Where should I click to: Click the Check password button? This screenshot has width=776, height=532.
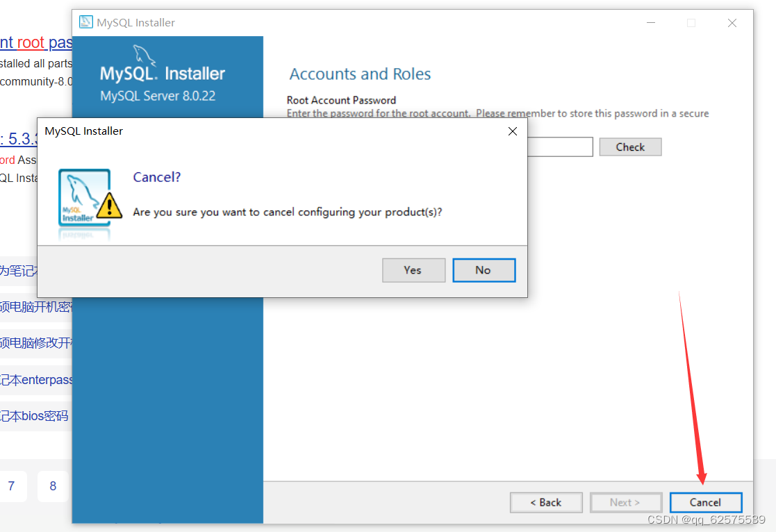630,147
